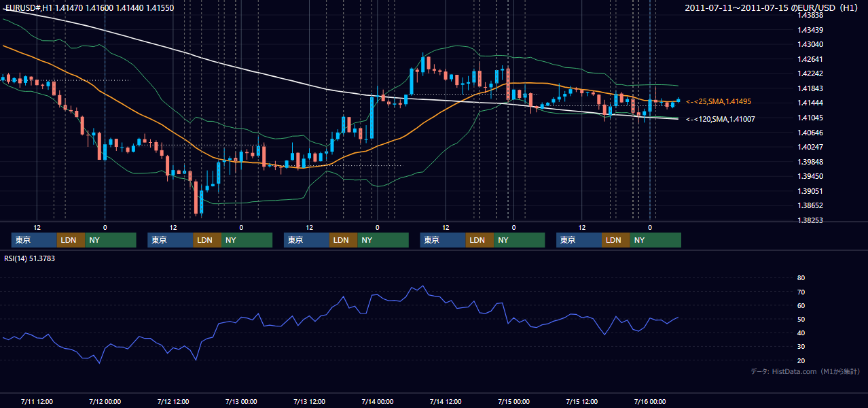The width and height of the screenshot is (868, 408).
Task: Select the <-<25,SMA,1.41495 orange label
Action: pyautogui.click(x=718, y=101)
